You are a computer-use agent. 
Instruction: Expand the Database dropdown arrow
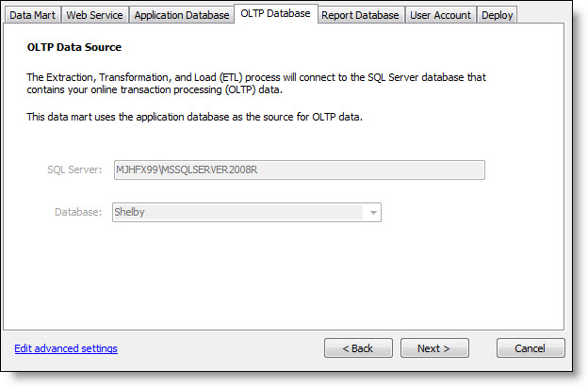tap(373, 213)
